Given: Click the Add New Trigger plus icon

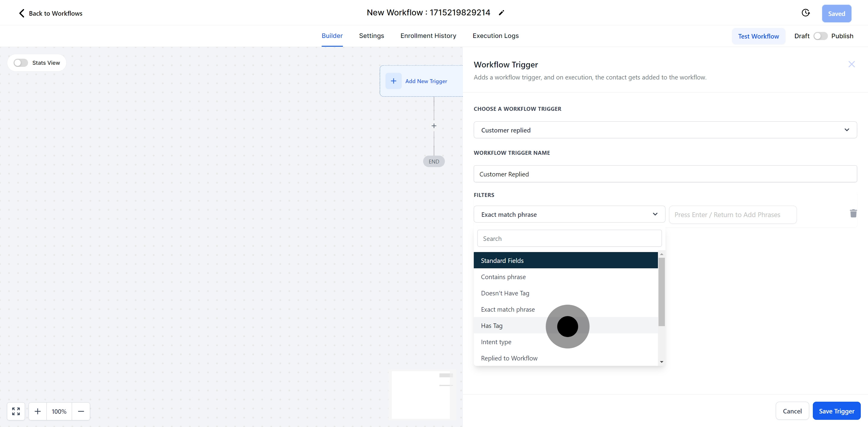Looking at the screenshot, I should click(x=393, y=81).
